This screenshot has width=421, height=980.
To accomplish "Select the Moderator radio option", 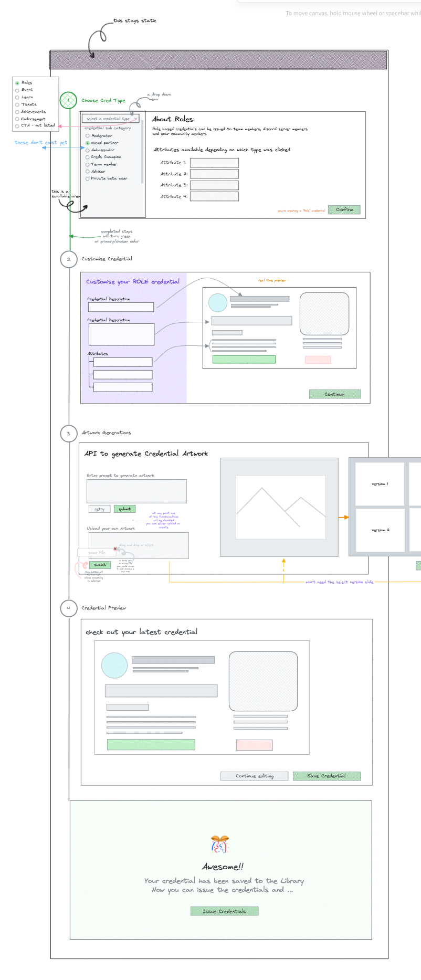I will click(x=88, y=136).
